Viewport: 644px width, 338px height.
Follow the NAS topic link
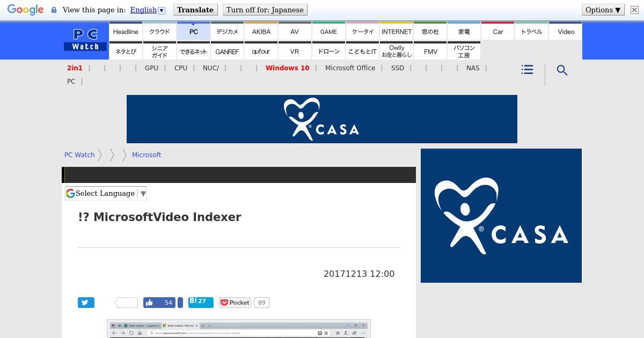473,68
